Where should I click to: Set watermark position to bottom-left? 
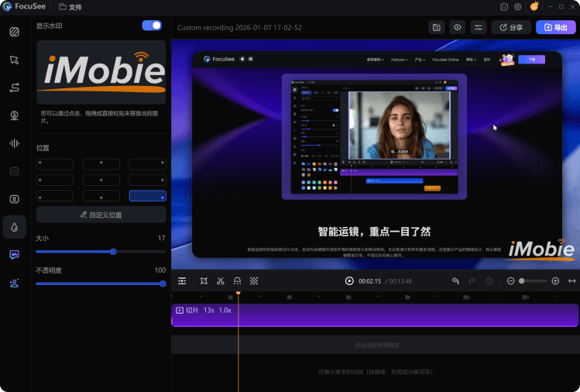pos(55,196)
